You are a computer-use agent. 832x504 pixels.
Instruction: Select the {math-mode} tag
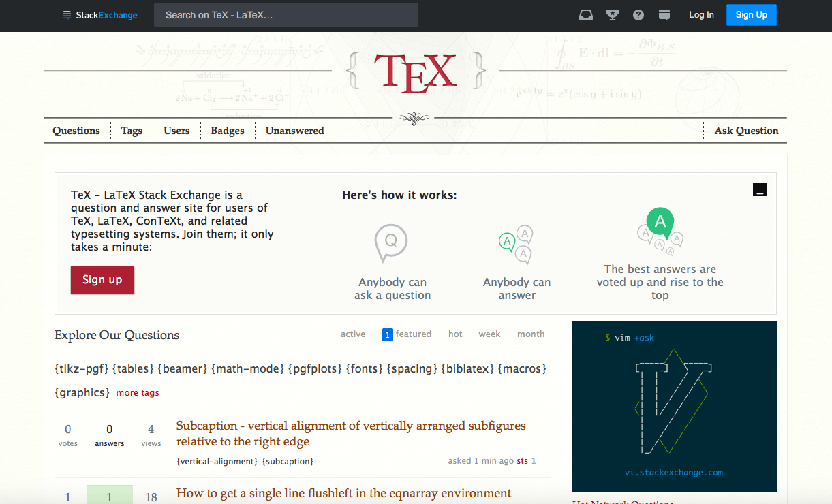point(248,368)
